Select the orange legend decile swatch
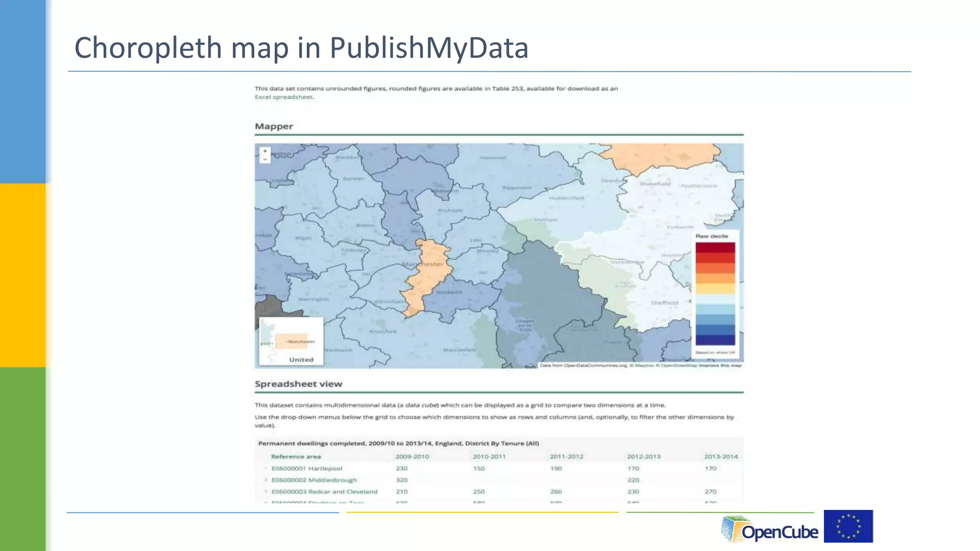This screenshot has height=551, width=980. pyautogui.click(x=715, y=278)
